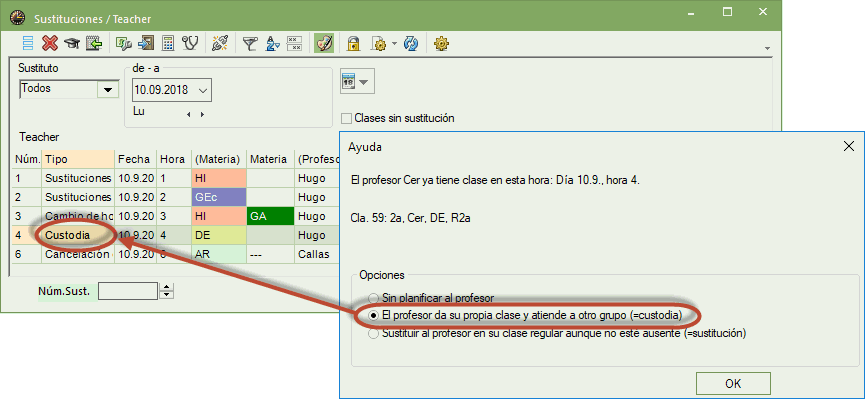Select 'Sin planificar al profesor' option
865x399 pixels.
click(x=374, y=299)
